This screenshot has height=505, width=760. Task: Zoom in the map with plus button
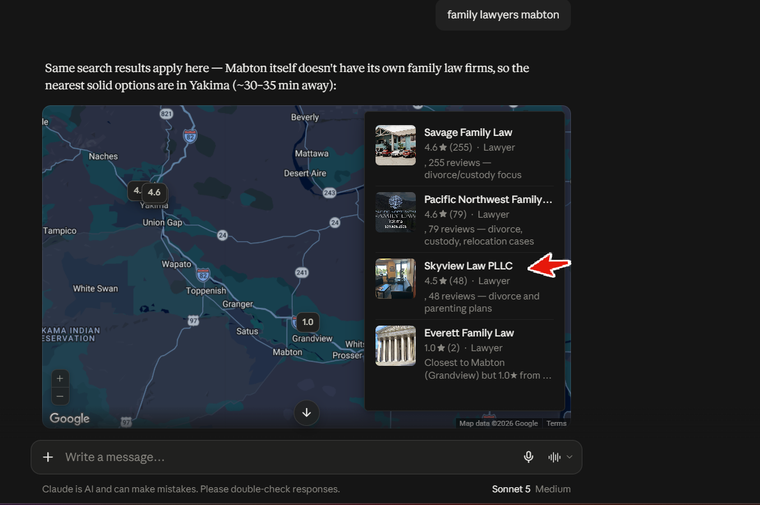[x=60, y=379]
